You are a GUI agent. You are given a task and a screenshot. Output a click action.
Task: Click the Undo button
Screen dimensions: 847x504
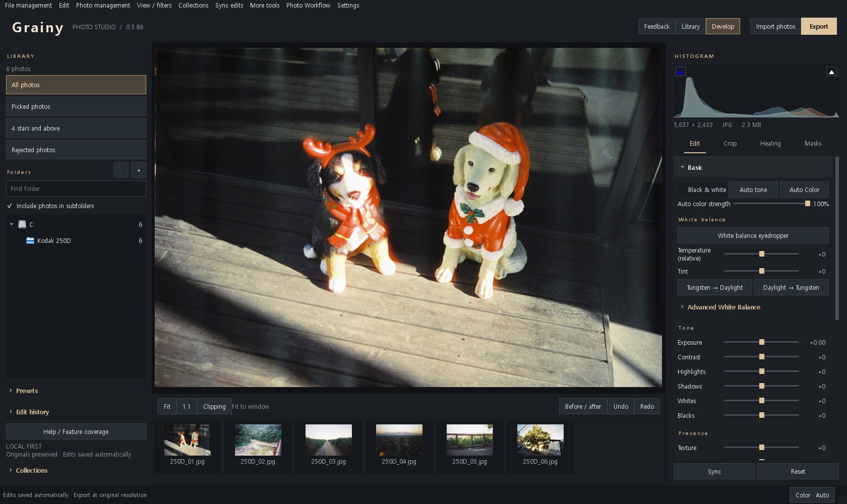pyautogui.click(x=621, y=406)
